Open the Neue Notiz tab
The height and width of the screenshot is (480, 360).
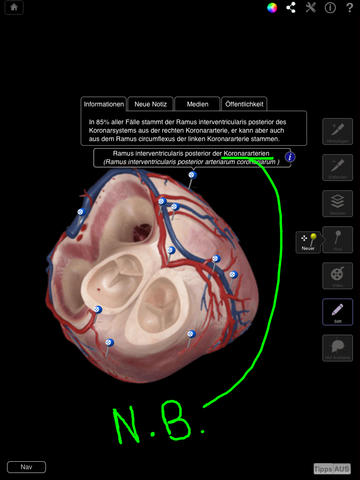150,104
